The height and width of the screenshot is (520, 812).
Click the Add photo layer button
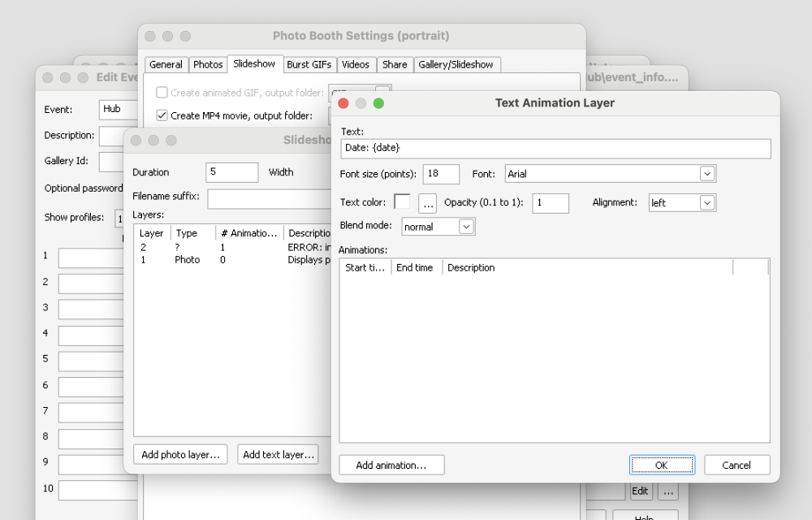pos(180,455)
